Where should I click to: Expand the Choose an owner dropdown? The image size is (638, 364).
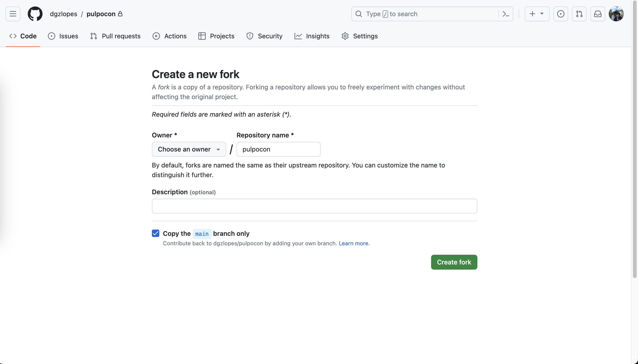point(189,149)
